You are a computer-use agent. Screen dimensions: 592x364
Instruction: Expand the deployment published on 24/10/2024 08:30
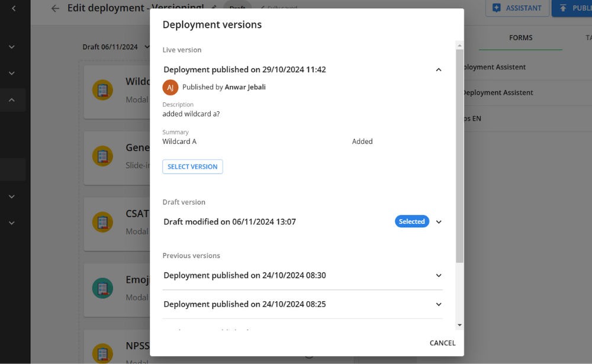[439, 275]
